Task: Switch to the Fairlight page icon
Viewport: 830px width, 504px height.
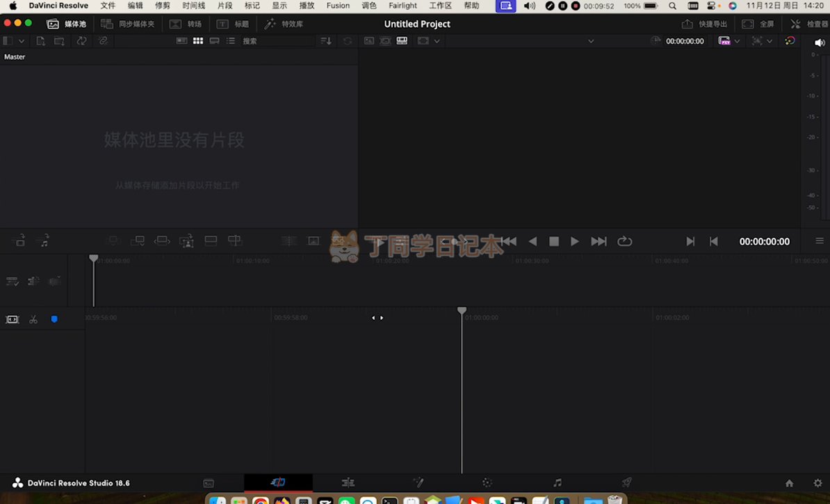Action: (557, 482)
